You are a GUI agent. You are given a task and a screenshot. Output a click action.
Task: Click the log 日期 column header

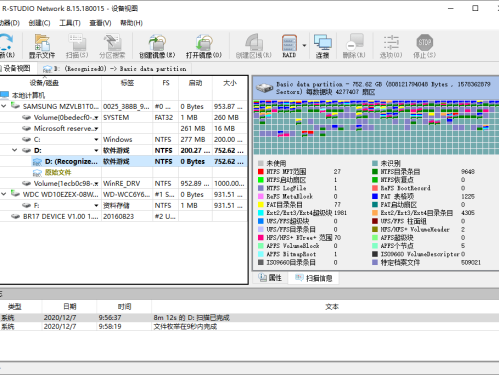(69, 306)
